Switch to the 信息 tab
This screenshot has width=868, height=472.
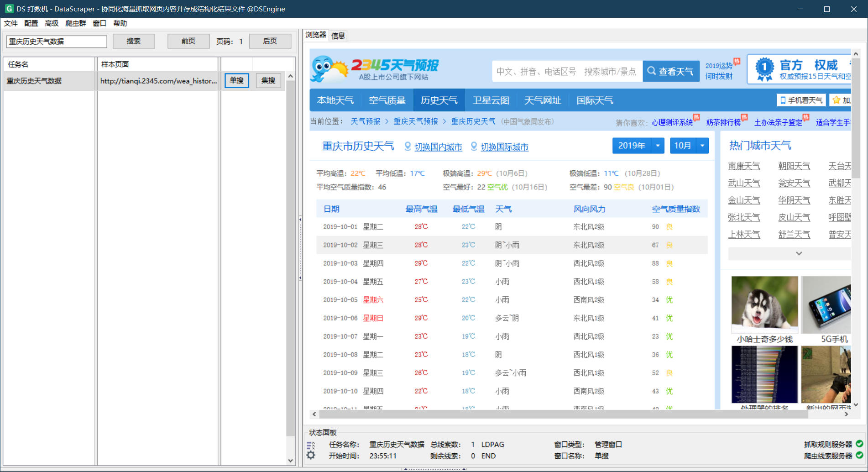[338, 36]
